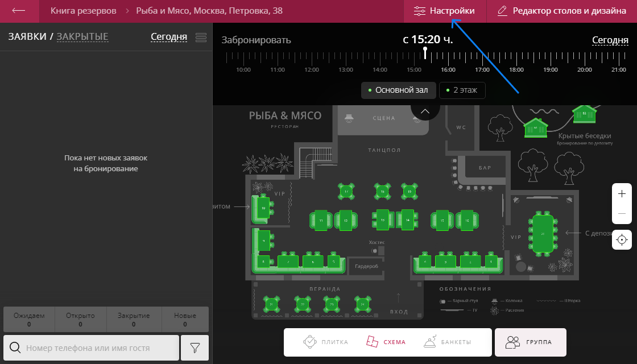
Task: Open the filter funnel icon
Action: [195, 348]
